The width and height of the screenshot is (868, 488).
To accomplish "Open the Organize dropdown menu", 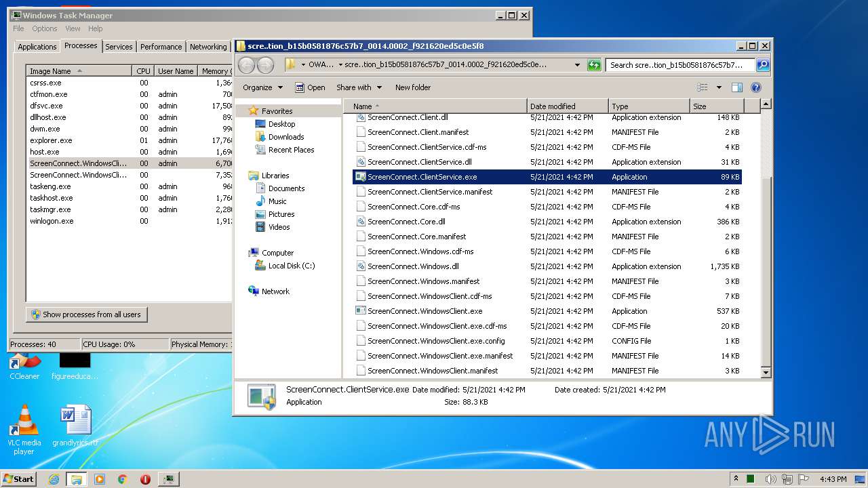I will [x=262, y=87].
